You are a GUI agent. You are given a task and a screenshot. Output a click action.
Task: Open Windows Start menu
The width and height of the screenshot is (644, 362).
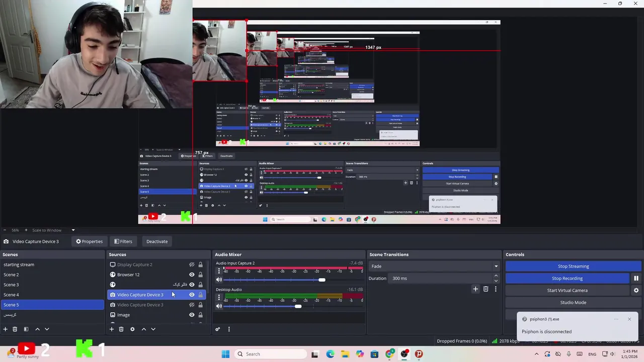(x=225, y=354)
